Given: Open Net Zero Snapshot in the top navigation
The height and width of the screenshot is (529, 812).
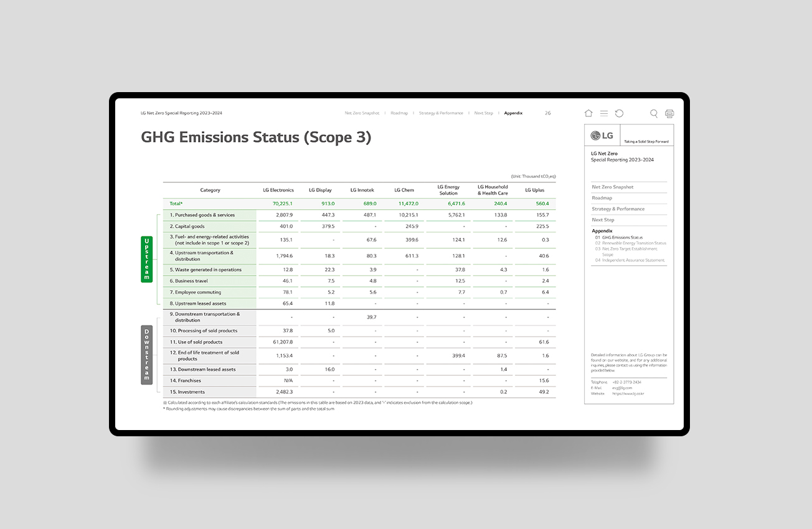Looking at the screenshot, I should point(362,113).
